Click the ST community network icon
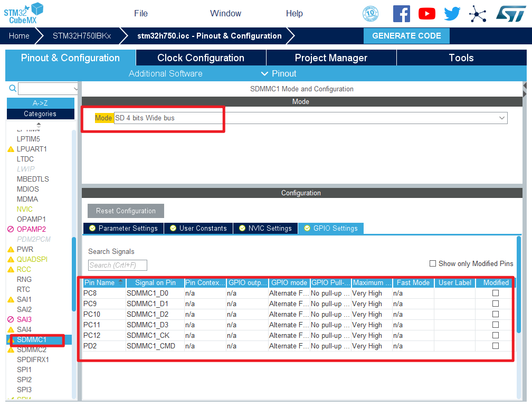 click(478, 14)
